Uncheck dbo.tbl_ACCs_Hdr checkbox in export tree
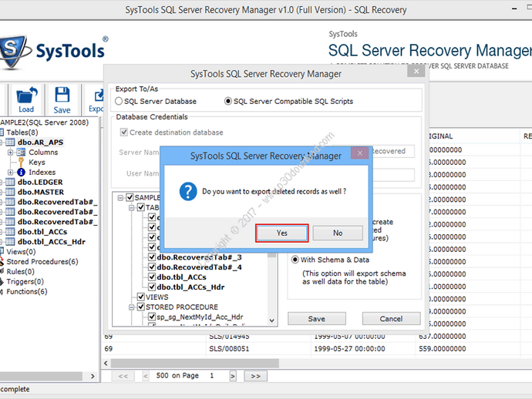The height and width of the screenshot is (399, 532). point(152,287)
